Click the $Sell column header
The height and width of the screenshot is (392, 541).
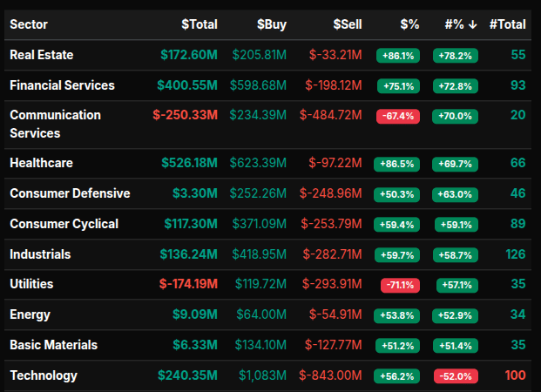(347, 24)
